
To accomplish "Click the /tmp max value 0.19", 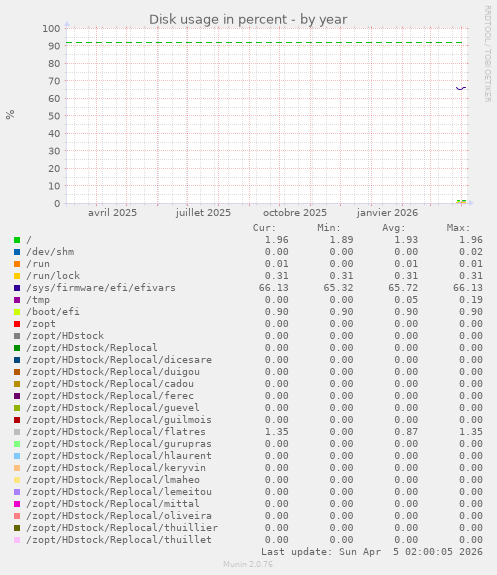I will click(x=471, y=300).
